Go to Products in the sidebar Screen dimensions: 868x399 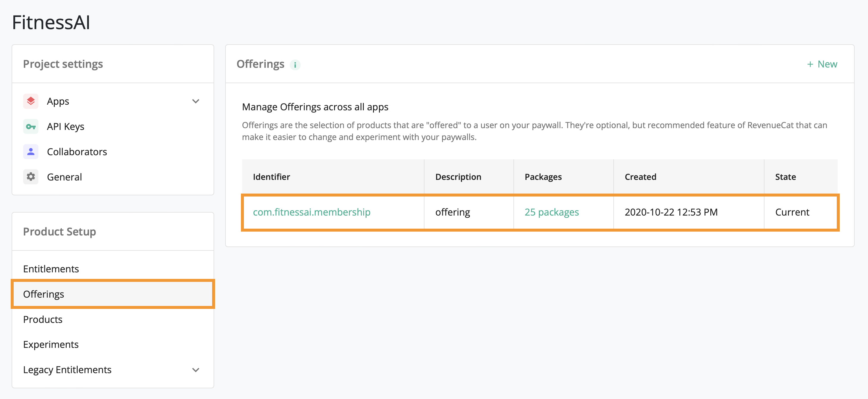coord(43,319)
